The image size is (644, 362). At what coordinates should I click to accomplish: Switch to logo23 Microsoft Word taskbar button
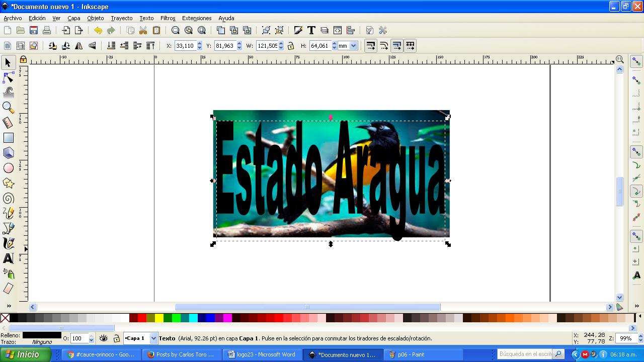(x=262, y=354)
